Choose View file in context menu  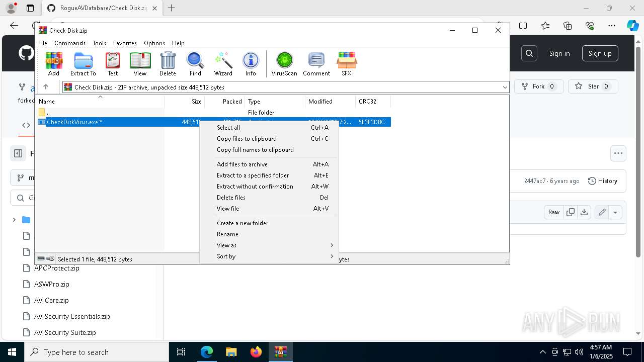pos(269,209)
